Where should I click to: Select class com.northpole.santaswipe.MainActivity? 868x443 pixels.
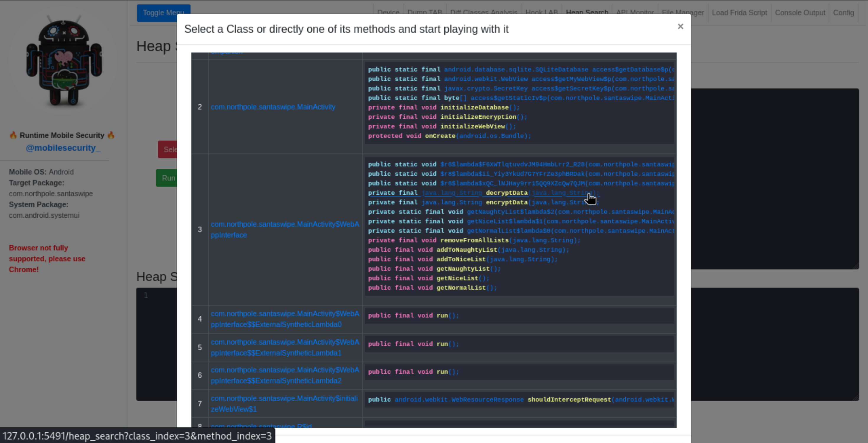tap(273, 107)
